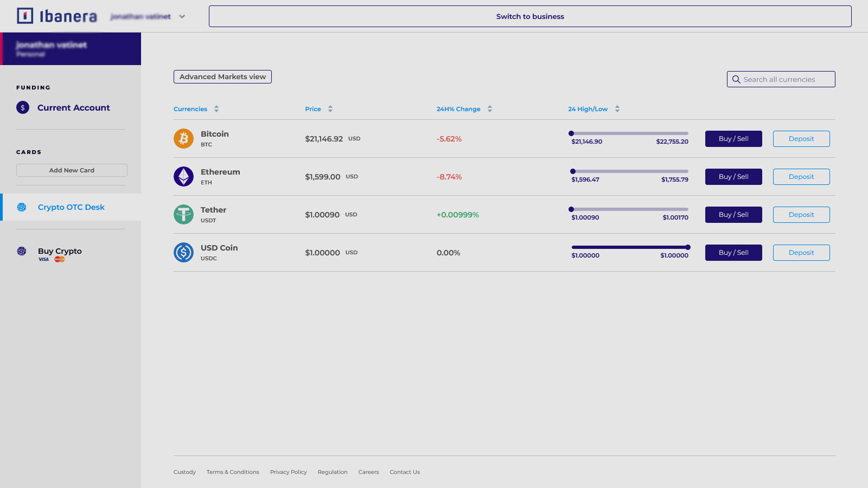Click Tether high/low range bar
Image resolution: width=868 pixels, height=488 pixels.
pyautogui.click(x=629, y=209)
